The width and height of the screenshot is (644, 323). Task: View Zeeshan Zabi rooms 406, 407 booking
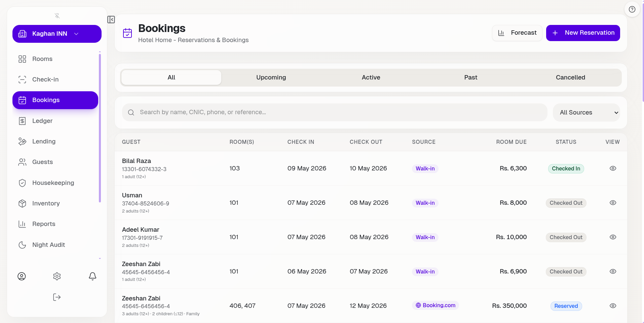coord(613,306)
